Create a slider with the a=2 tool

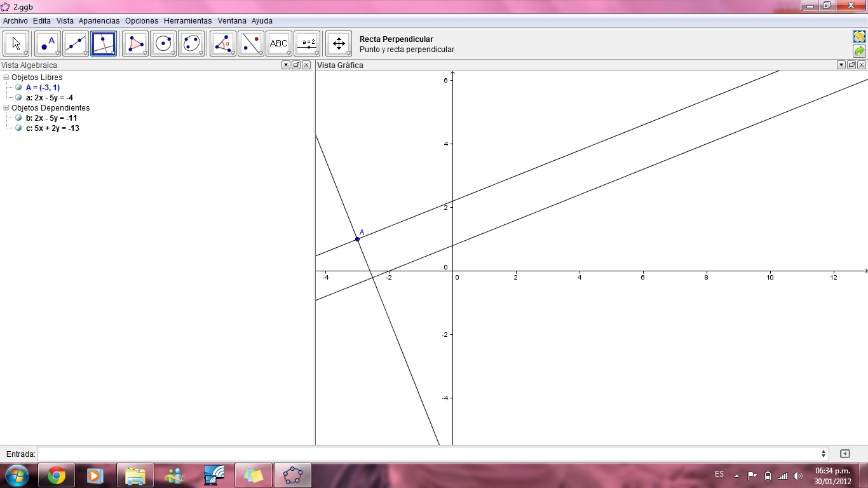point(307,43)
